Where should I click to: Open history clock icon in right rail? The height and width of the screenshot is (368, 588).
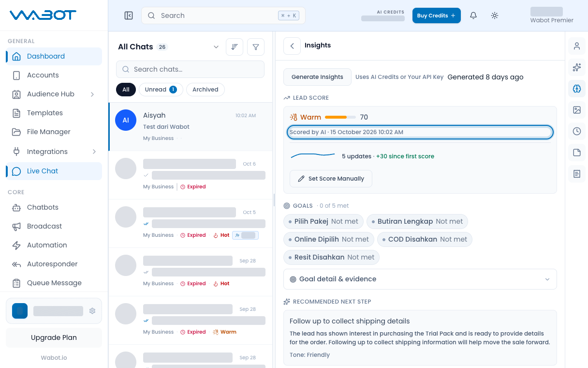pos(577,131)
